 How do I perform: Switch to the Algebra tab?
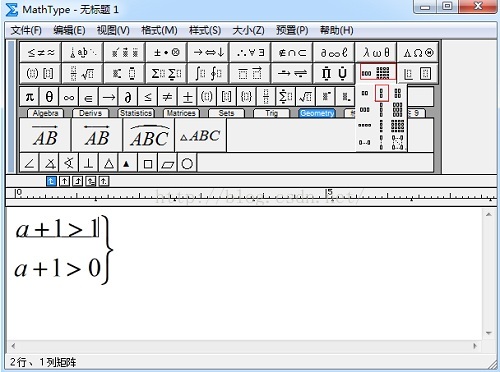(45, 113)
